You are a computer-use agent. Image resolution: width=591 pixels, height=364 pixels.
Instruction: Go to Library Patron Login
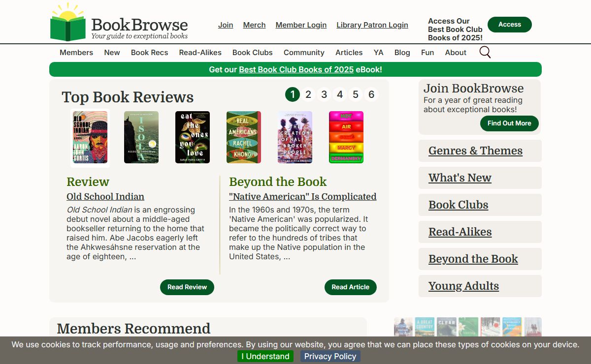(372, 25)
